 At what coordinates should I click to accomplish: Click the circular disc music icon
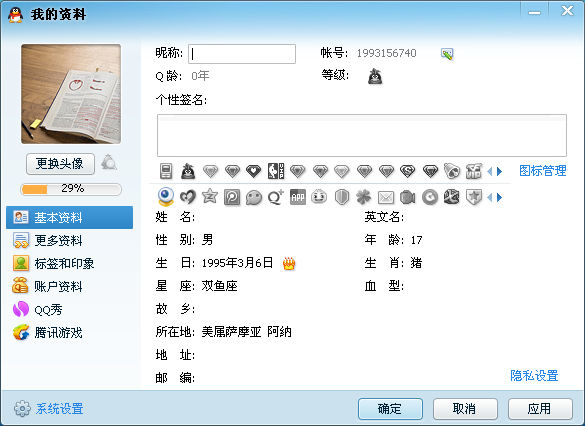(x=430, y=197)
